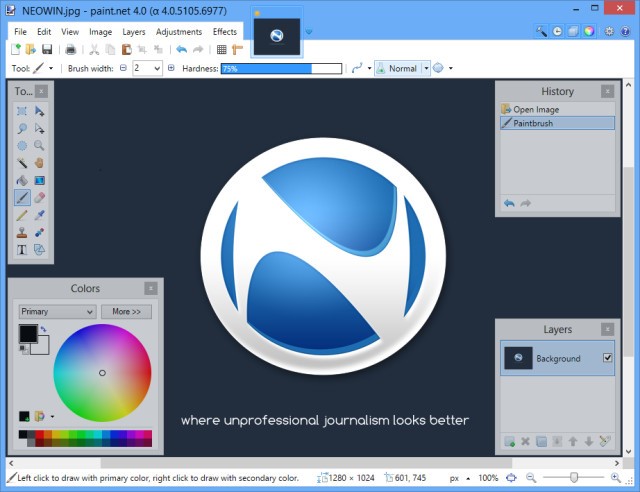Close the History panel
This screenshot has height=492, width=640.
[607, 91]
